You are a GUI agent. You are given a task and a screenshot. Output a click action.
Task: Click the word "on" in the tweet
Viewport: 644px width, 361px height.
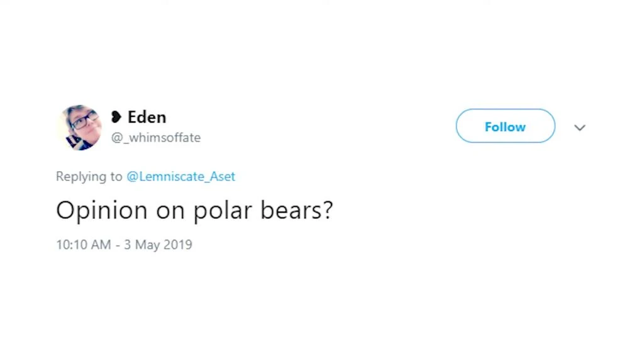pyautogui.click(x=170, y=211)
